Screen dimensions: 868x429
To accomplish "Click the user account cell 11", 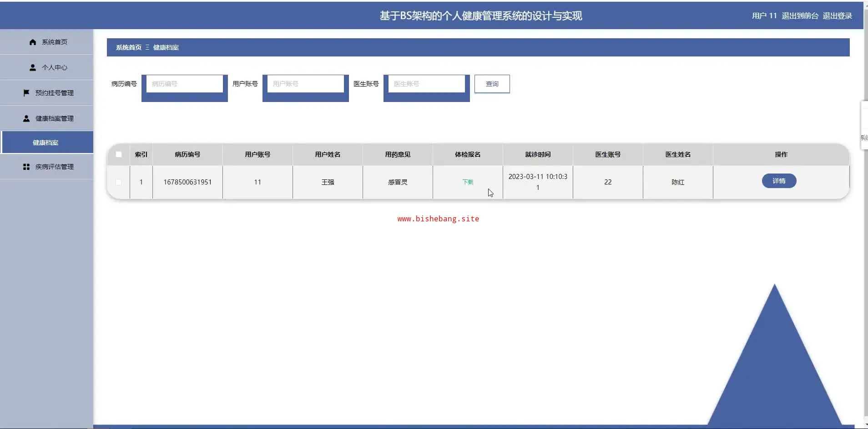I will point(257,182).
